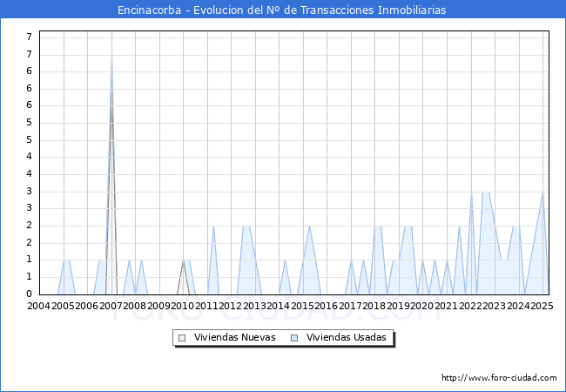The image size is (566, 392).
Task: Click the 2005 x-axis label
Action: tap(63, 306)
